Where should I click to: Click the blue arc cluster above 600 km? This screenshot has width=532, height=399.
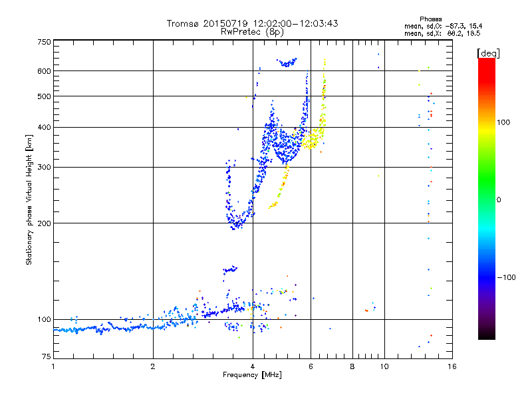(287, 63)
